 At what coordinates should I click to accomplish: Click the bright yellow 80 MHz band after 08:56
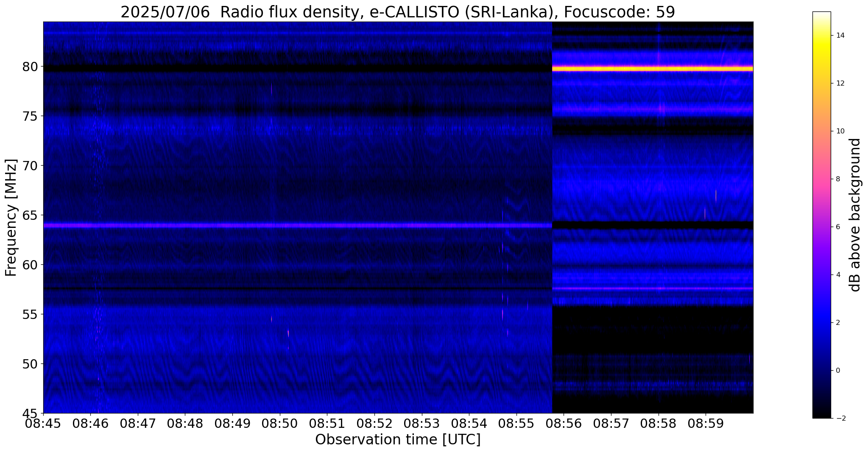coord(653,68)
